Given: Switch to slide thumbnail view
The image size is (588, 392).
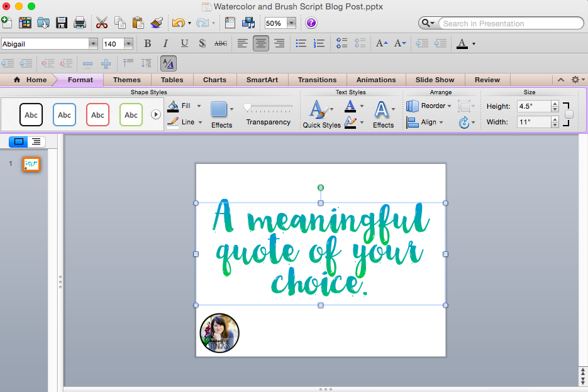Looking at the screenshot, I should click(x=18, y=141).
